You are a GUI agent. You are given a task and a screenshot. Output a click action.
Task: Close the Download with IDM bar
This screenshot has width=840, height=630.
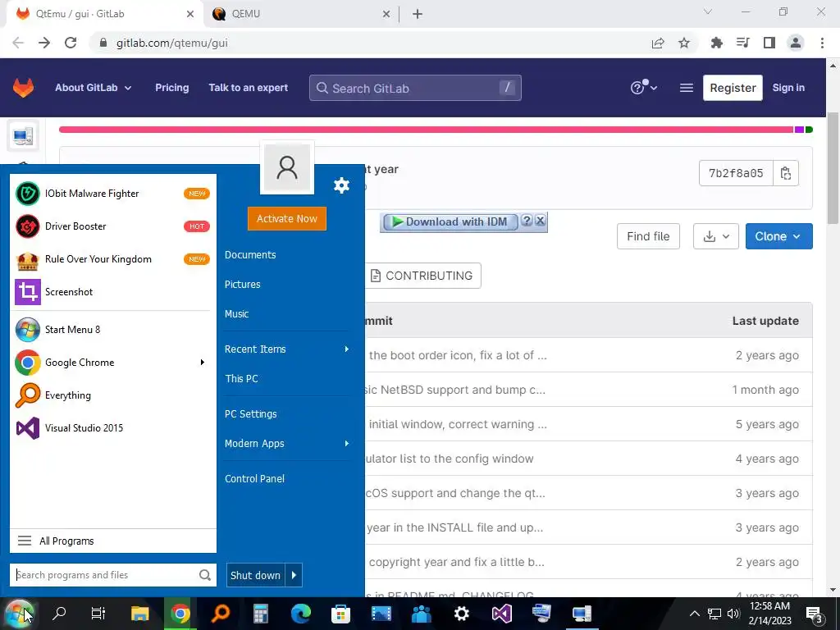pyautogui.click(x=540, y=220)
